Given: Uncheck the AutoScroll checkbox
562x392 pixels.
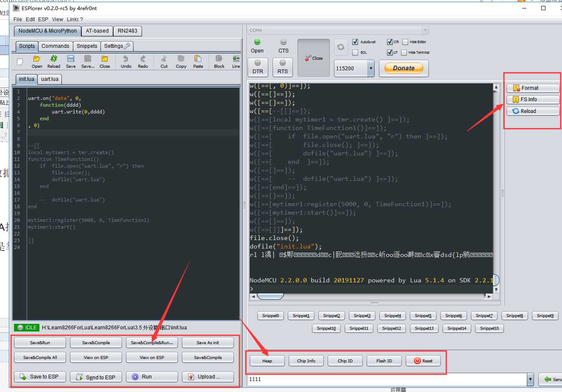Looking at the screenshot, I should pyautogui.click(x=355, y=42).
